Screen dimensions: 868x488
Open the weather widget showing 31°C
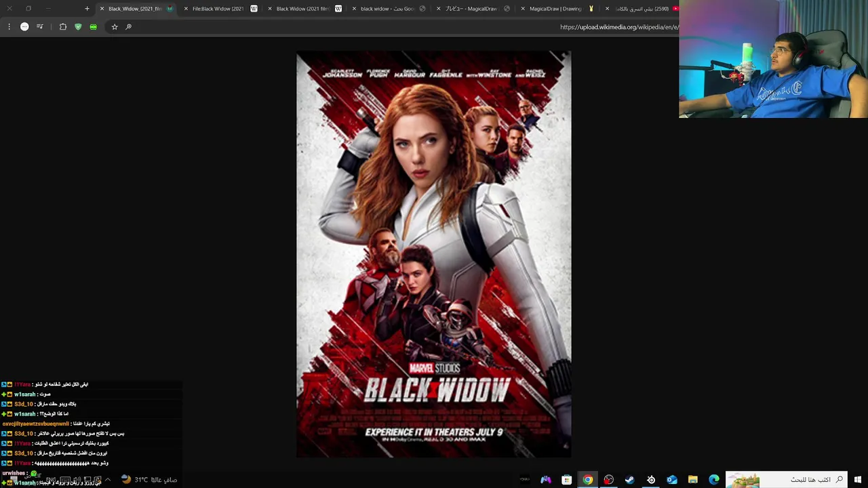[149, 480]
